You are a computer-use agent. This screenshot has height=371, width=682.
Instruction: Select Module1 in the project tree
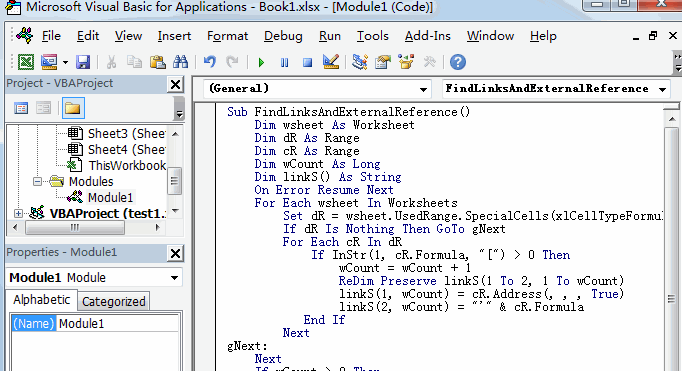(x=110, y=197)
